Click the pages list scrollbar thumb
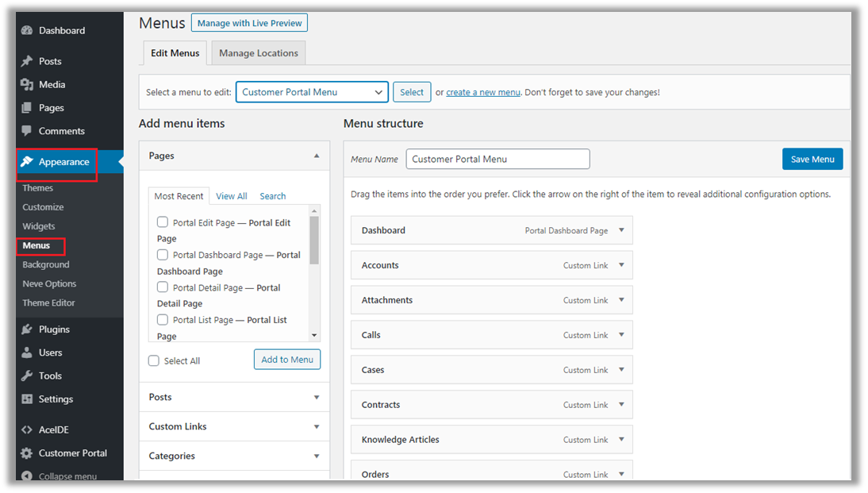868x493 pixels. pyautogui.click(x=314, y=240)
